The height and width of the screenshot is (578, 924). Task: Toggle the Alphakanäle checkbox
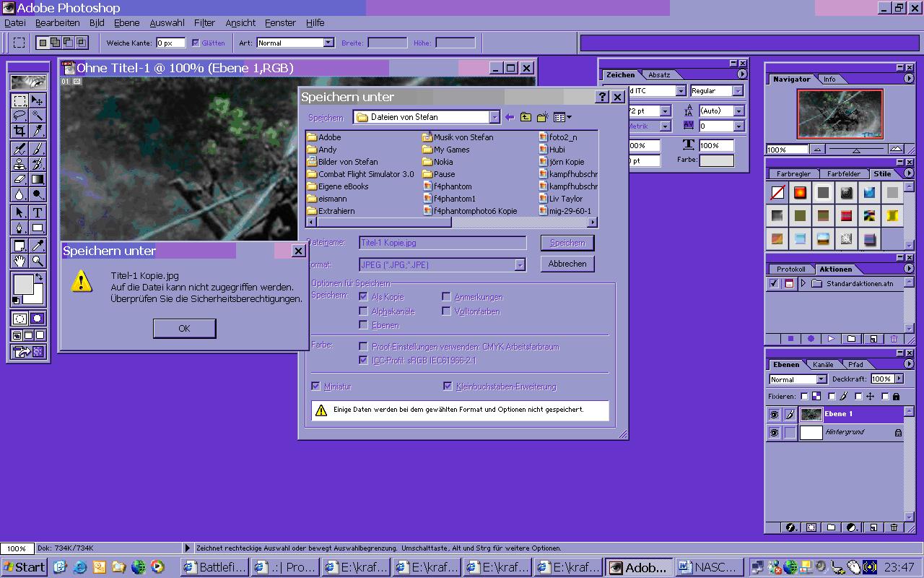coord(363,311)
